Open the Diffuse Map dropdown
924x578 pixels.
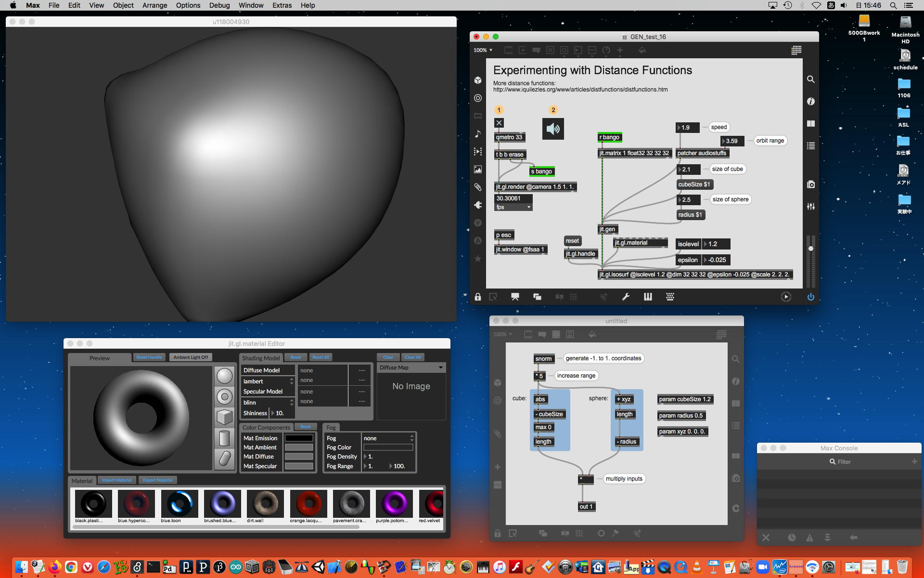(x=411, y=368)
